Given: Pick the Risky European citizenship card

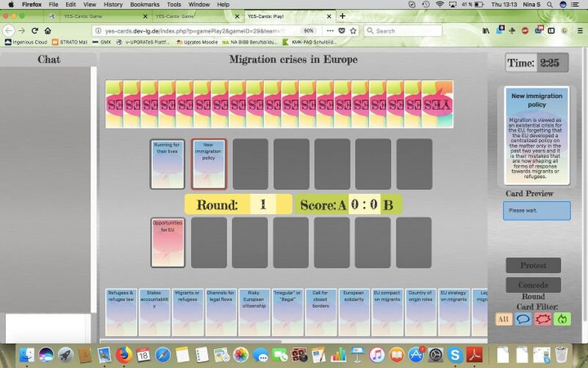Looking at the screenshot, I should click(254, 312).
